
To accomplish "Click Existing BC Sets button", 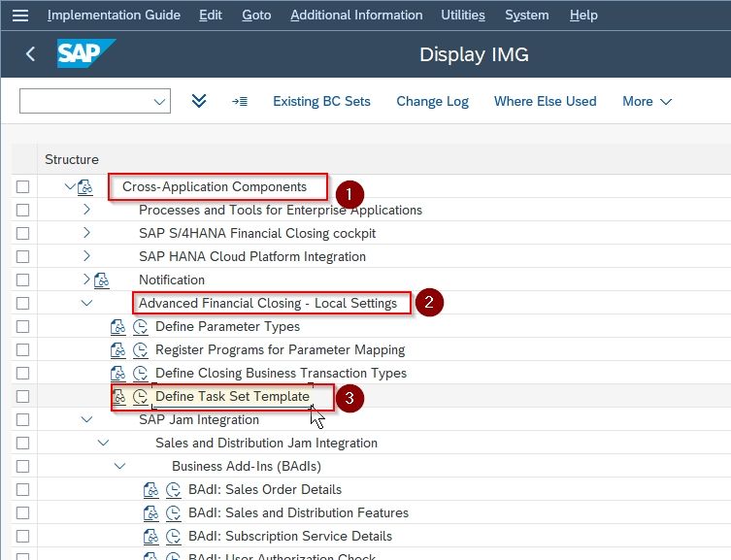I will 321,101.
